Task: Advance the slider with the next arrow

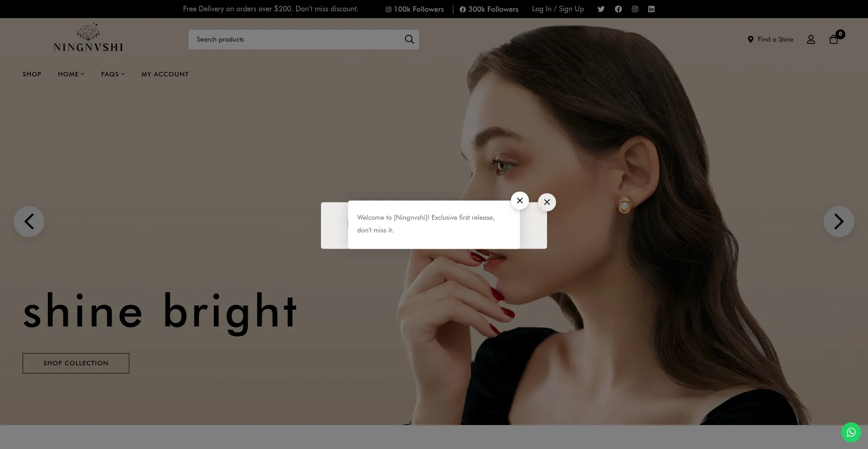Action: point(839,222)
